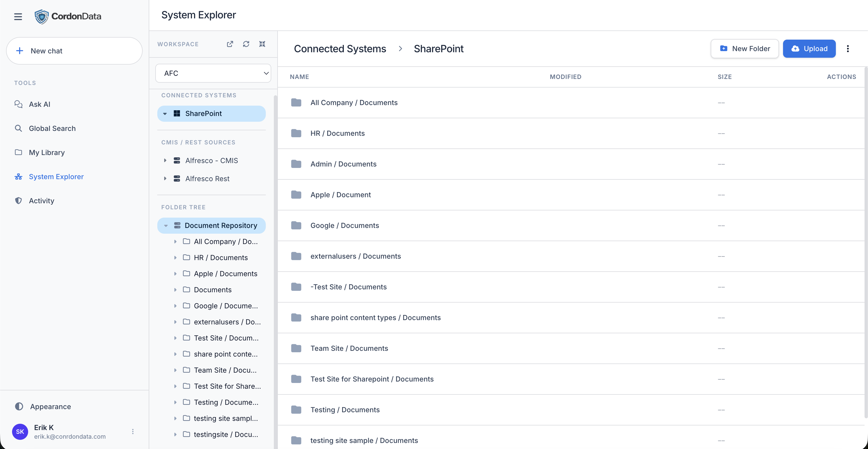This screenshot has width=868, height=449.
Task: Click the hamburger menu icon
Action: click(x=18, y=17)
